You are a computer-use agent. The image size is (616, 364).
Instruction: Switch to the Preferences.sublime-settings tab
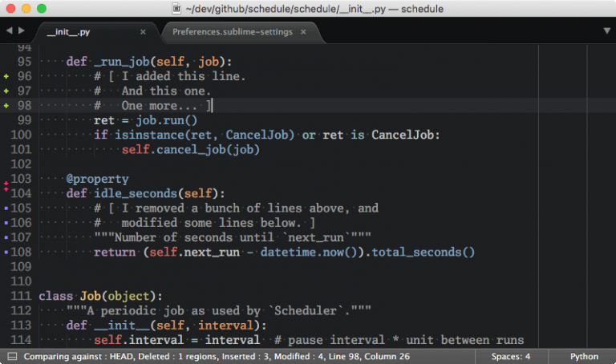pos(231,32)
